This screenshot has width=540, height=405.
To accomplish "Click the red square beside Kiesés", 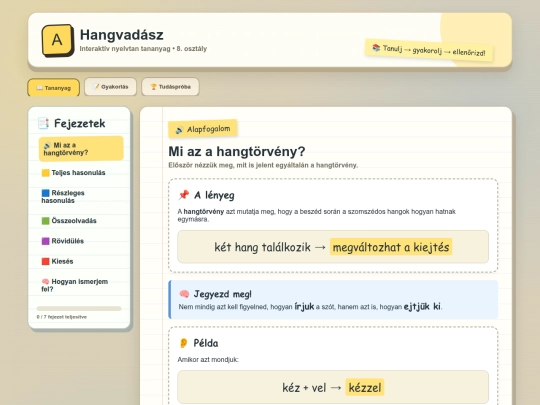I will pos(45,261).
